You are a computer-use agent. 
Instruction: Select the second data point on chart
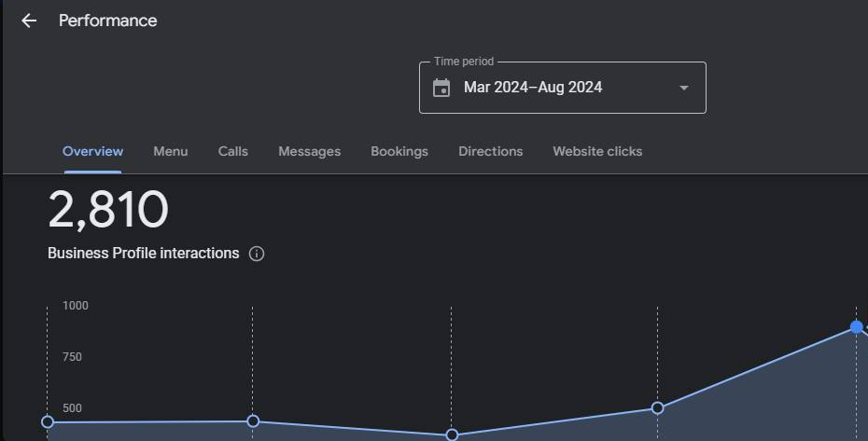253,421
